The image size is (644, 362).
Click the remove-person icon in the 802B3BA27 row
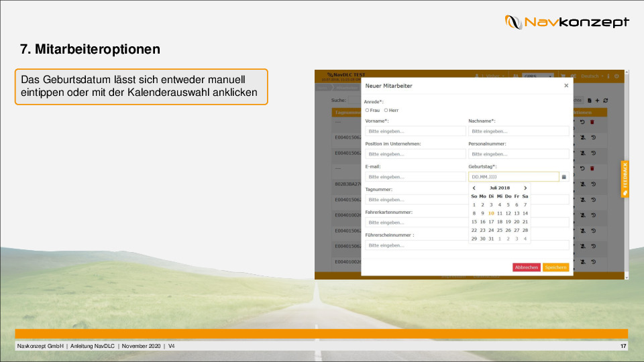pos(583,184)
